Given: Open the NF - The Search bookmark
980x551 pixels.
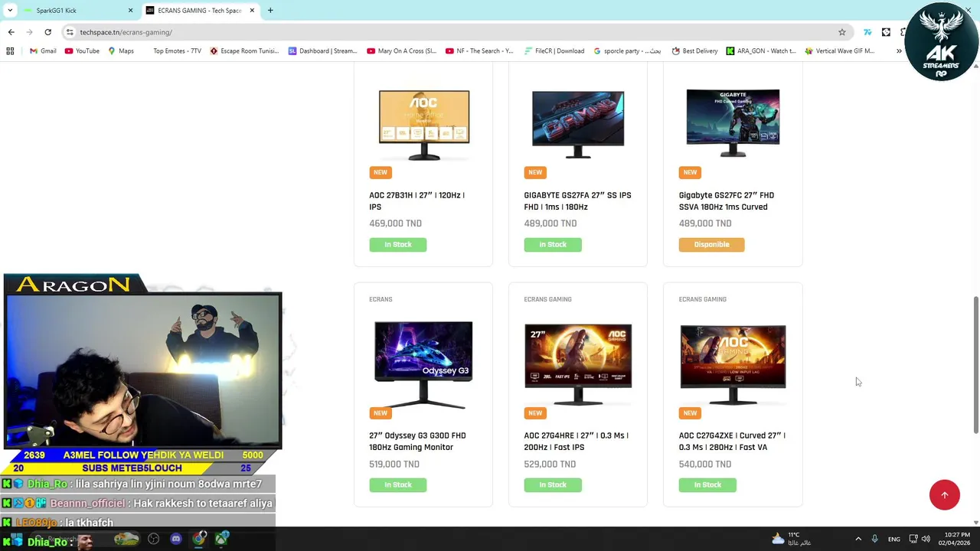Looking at the screenshot, I should (479, 51).
